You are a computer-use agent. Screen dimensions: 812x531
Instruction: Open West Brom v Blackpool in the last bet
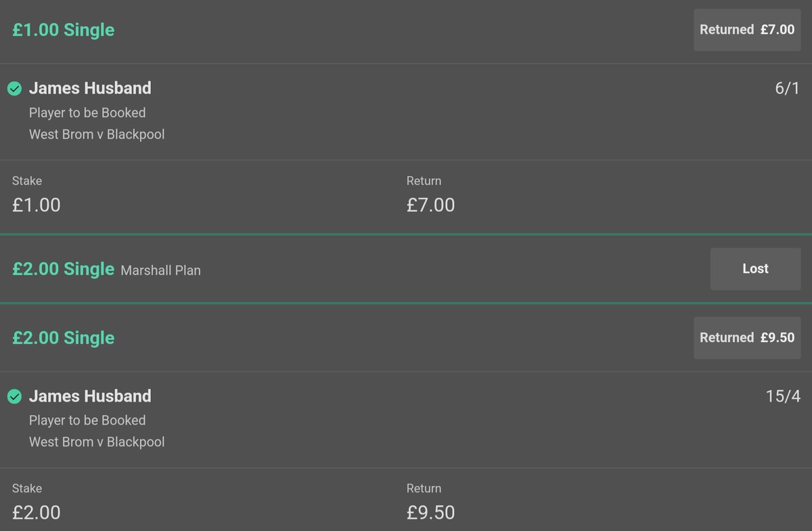point(97,442)
